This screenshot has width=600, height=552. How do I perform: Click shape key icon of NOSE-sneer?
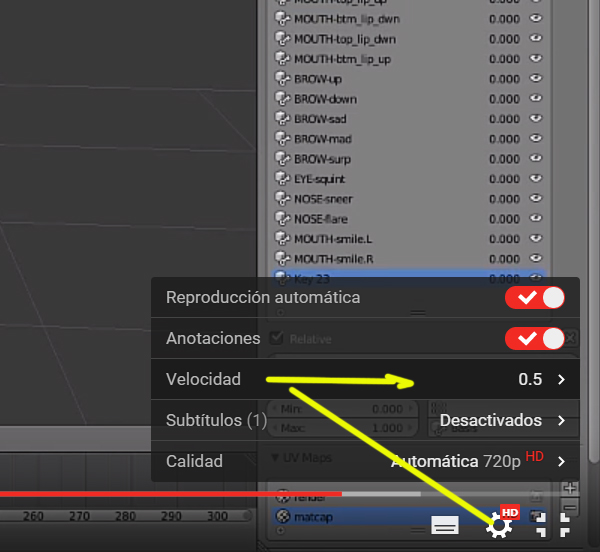coord(282,198)
